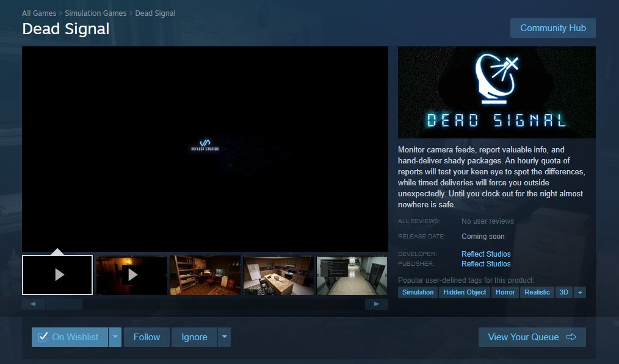Viewport: 619px width, 364px height.
Task: Select the Simulation tag
Action: (x=418, y=292)
